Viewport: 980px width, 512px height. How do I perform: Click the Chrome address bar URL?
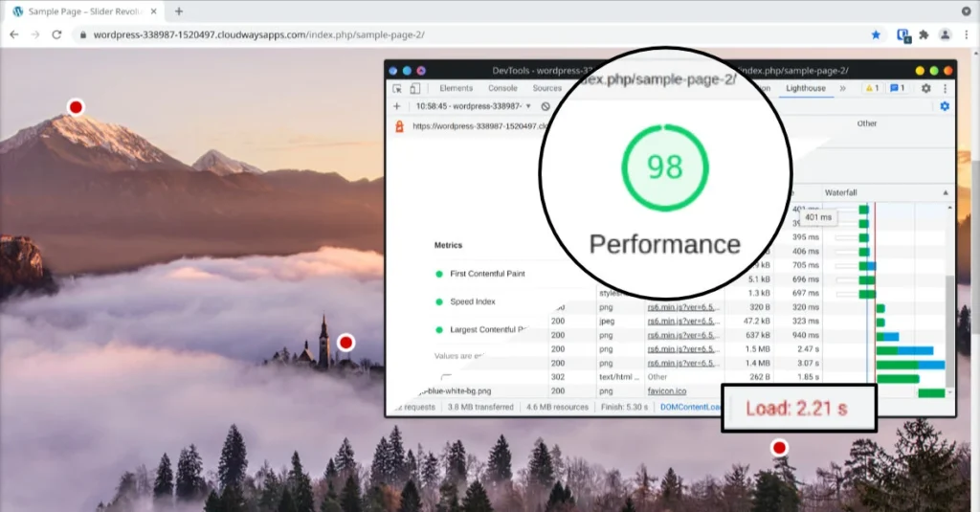258,35
